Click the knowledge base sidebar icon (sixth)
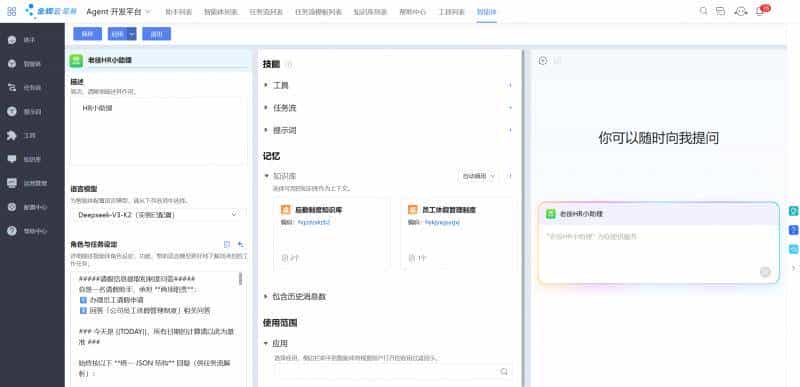 12,159
